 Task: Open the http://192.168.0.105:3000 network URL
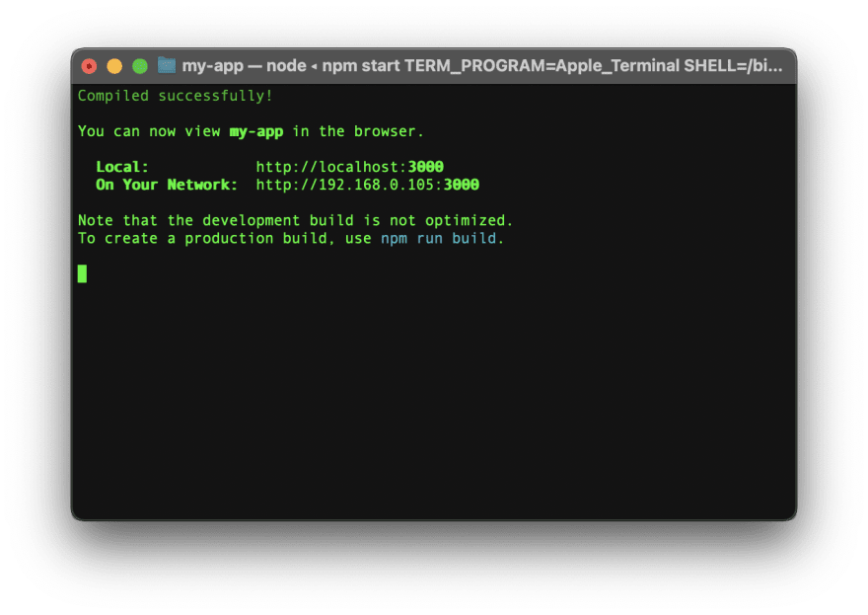click(x=367, y=185)
